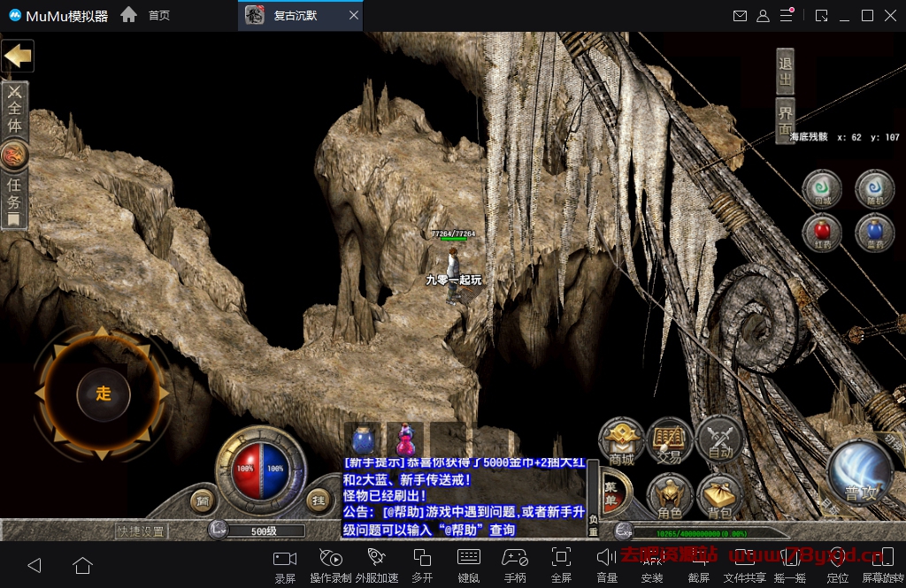Start 录屏 screen recording

[x=285, y=566]
